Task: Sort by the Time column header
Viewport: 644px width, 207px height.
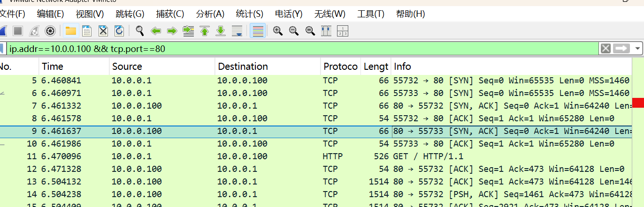Action: 74,67
